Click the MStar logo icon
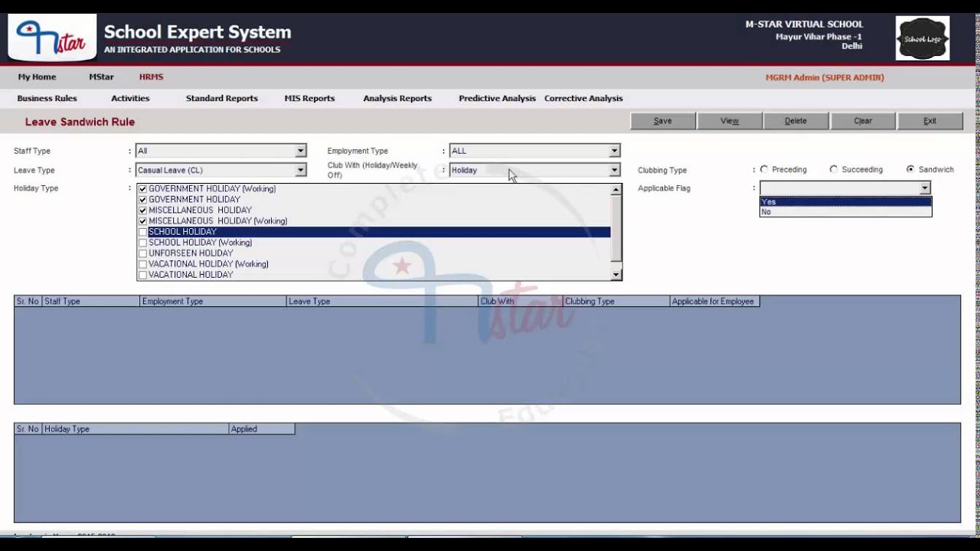 pyautogui.click(x=52, y=37)
